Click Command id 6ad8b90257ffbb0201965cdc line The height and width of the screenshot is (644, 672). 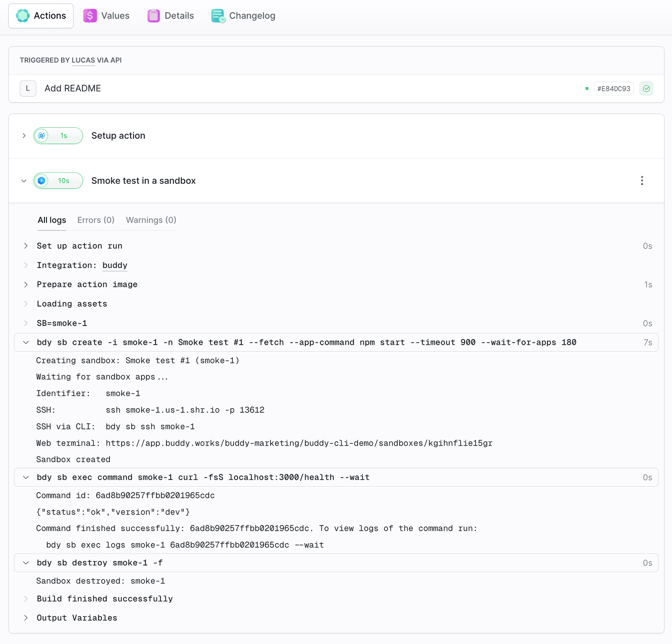125,496
